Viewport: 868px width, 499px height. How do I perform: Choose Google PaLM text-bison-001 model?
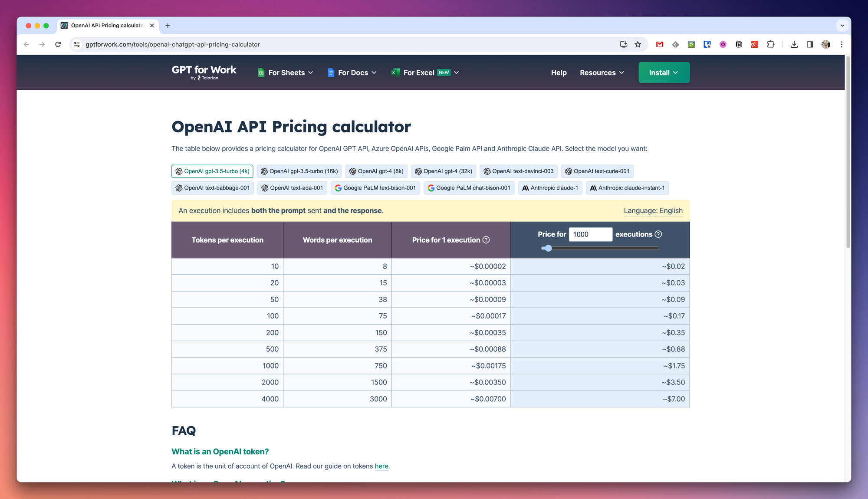(x=375, y=188)
